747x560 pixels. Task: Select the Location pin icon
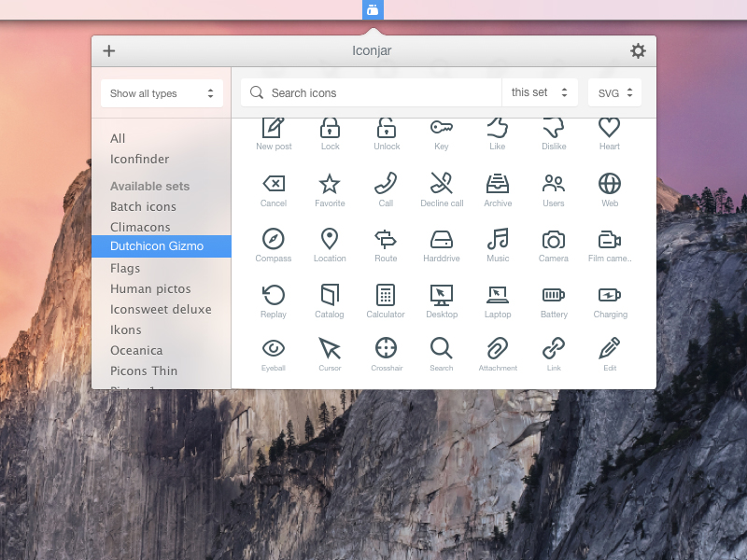(330, 239)
